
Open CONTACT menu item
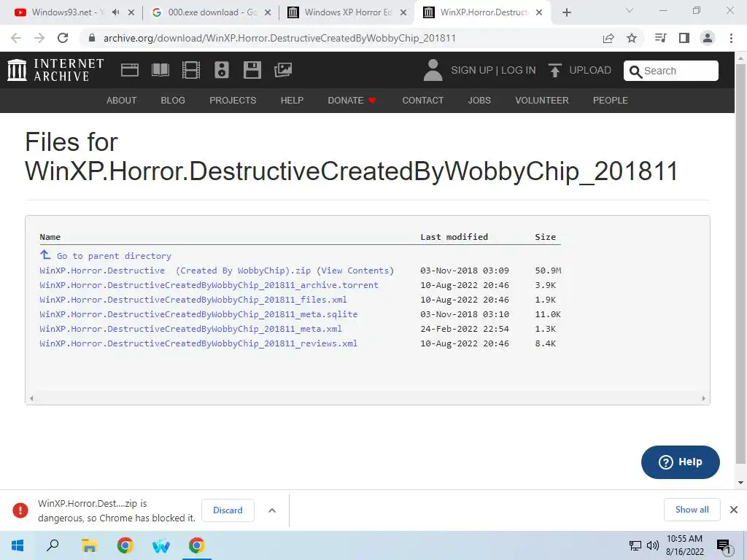pos(423,101)
